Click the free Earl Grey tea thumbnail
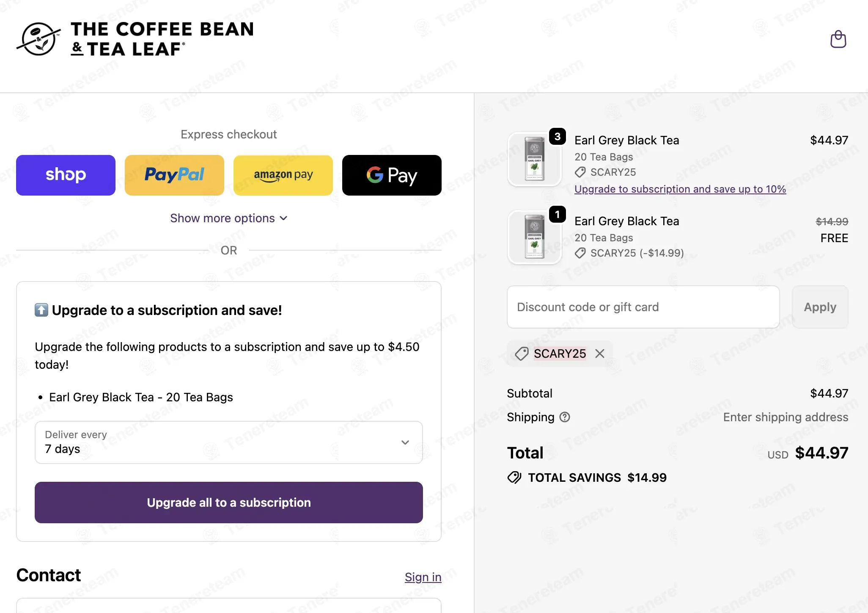 coord(534,238)
